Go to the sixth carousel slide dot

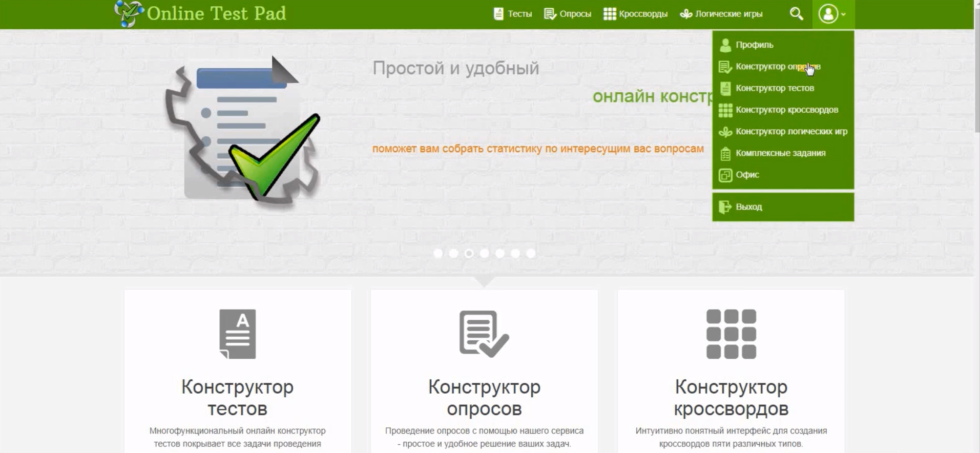515,253
